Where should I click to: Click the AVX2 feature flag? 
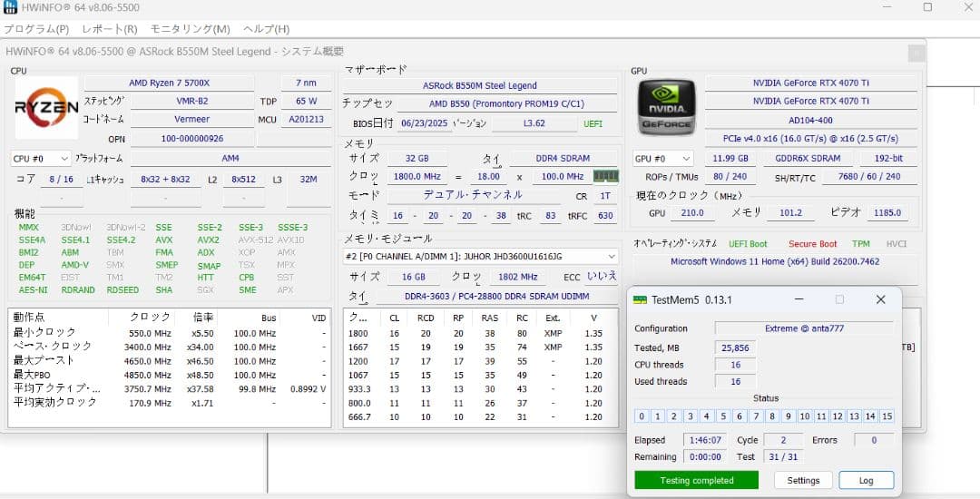tap(208, 240)
